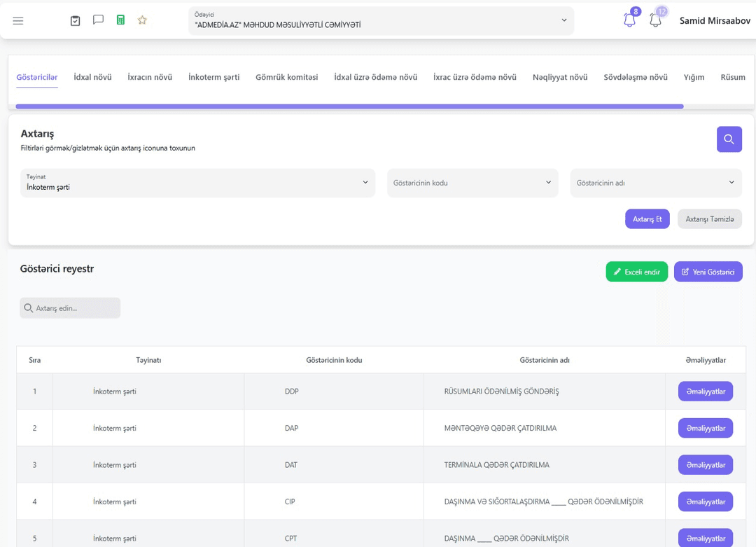Expand the Göstəricinin adı dropdown
756x547 pixels.
pyautogui.click(x=656, y=183)
